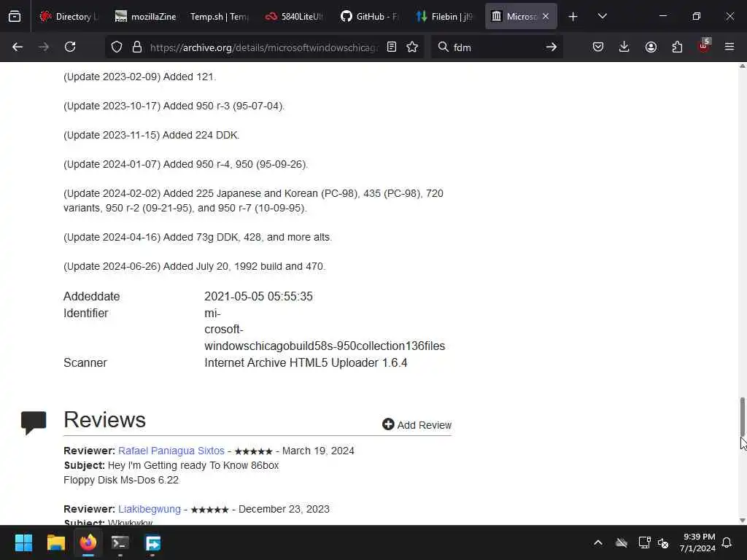The image size is (747, 560).
Task: Show site security lock information
Action: click(136, 47)
